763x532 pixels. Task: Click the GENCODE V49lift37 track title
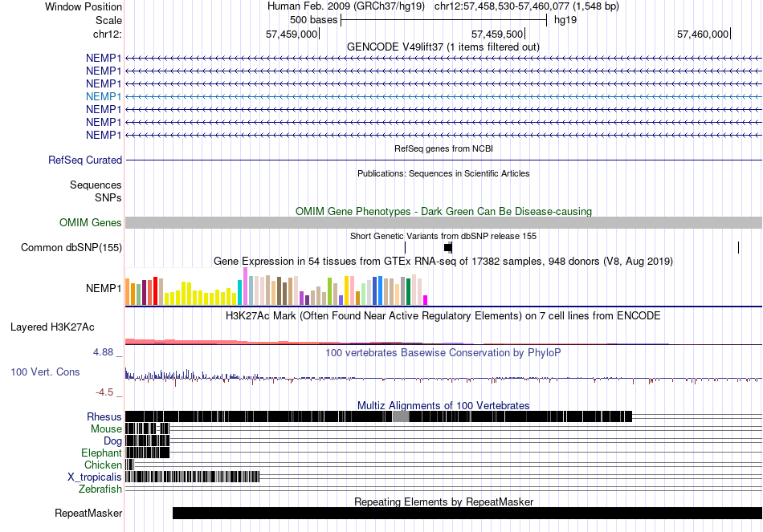443,47
